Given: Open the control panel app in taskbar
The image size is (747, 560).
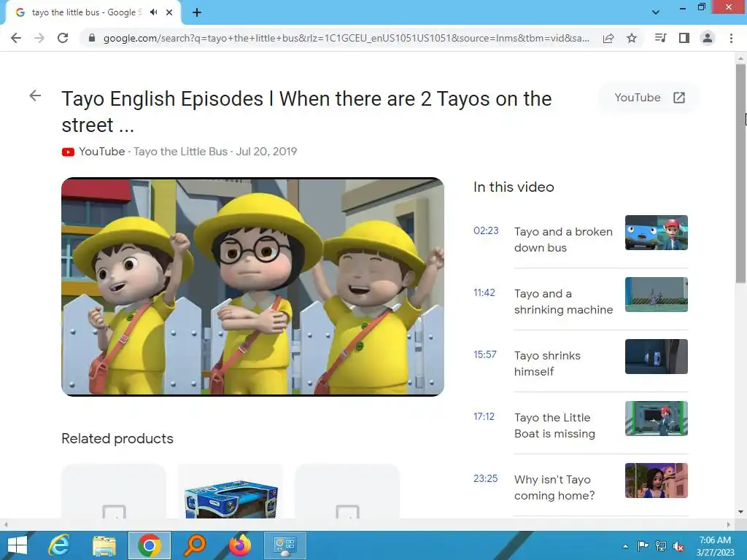Looking at the screenshot, I should [x=285, y=545].
